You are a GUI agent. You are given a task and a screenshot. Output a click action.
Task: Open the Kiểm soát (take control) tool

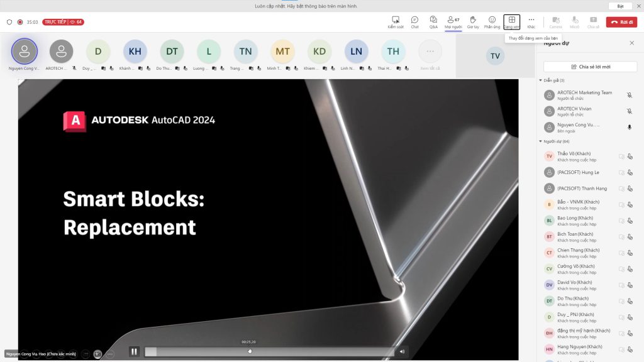click(396, 22)
